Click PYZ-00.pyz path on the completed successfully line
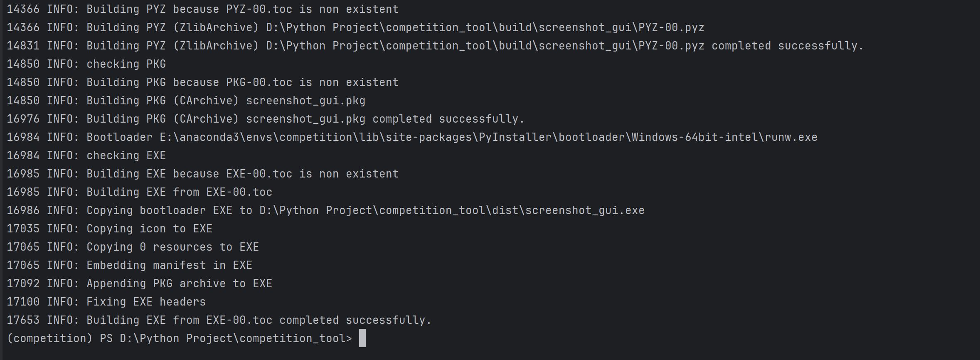Image resolution: width=980 pixels, height=360 pixels. (x=485, y=46)
